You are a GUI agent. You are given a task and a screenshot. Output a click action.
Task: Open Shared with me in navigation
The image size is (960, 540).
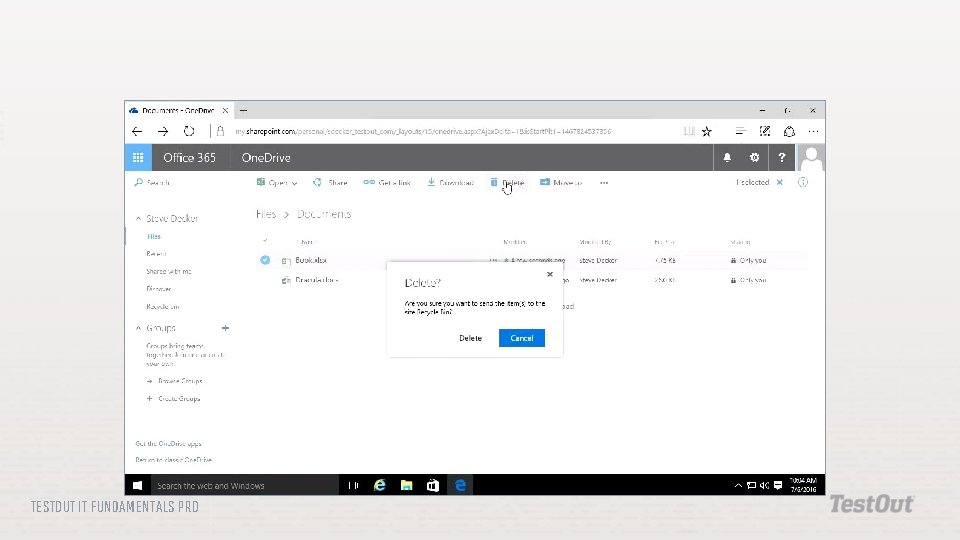pyautogui.click(x=168, y=271)
